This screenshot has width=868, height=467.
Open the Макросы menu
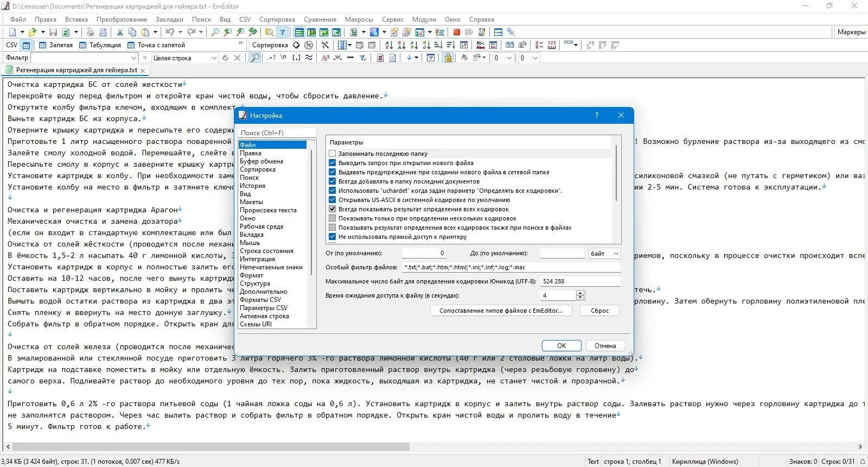[x=359, y=20]
